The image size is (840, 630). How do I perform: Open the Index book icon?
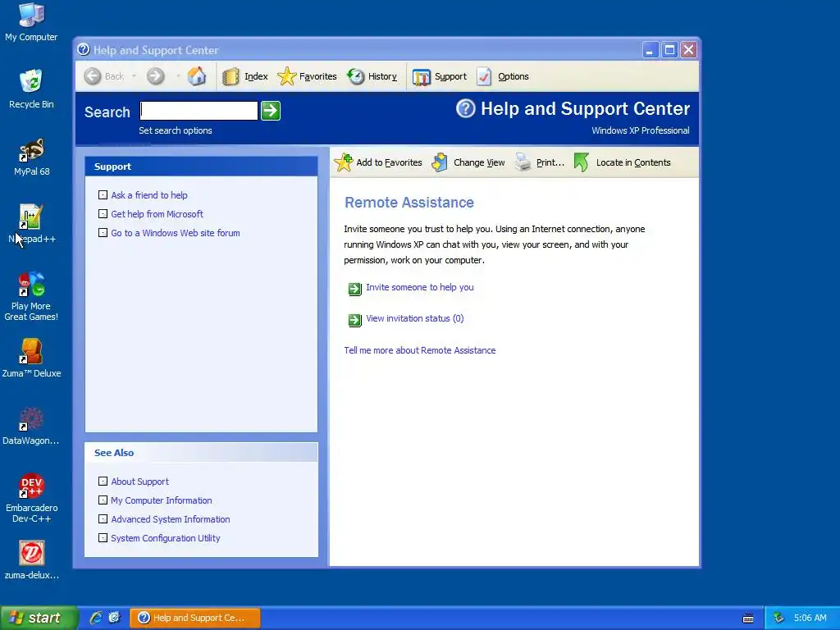click(x=231, y=76)
